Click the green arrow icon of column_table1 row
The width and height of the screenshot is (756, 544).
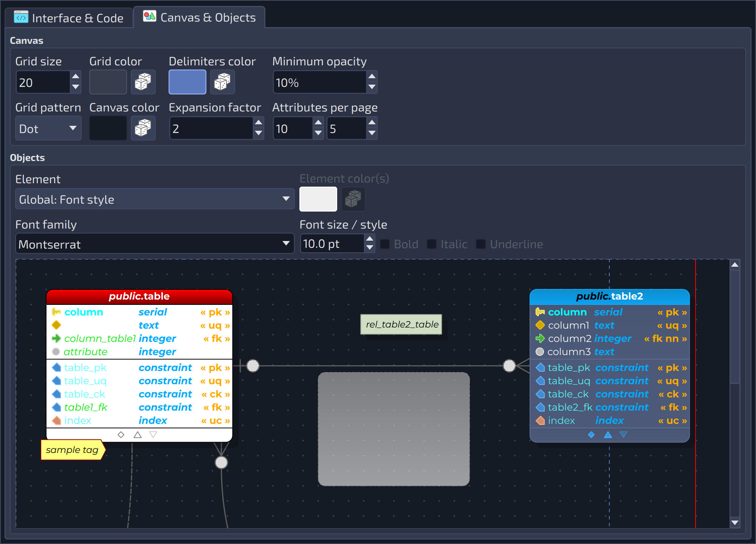[x=56, y=338]
